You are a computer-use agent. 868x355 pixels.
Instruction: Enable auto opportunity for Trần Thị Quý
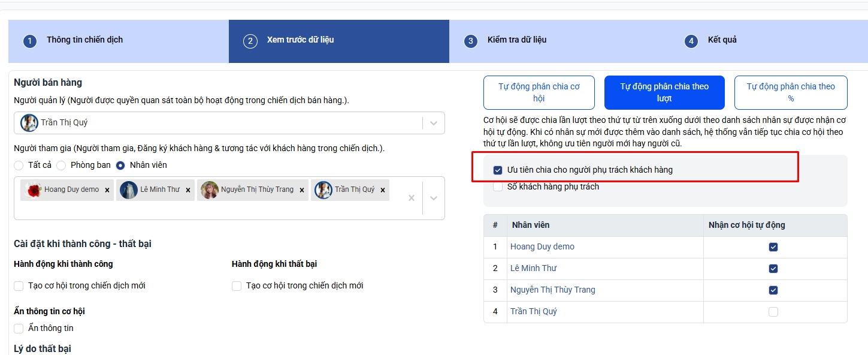773,312
